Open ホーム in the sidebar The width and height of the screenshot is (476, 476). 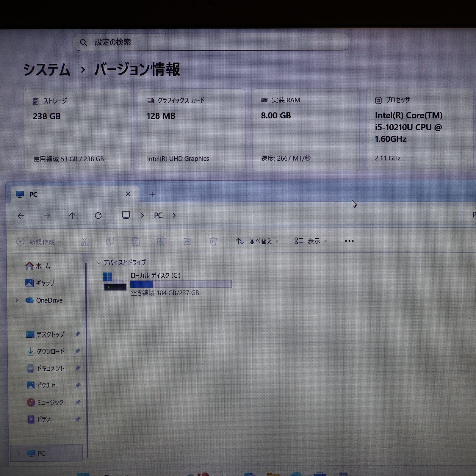38,266
